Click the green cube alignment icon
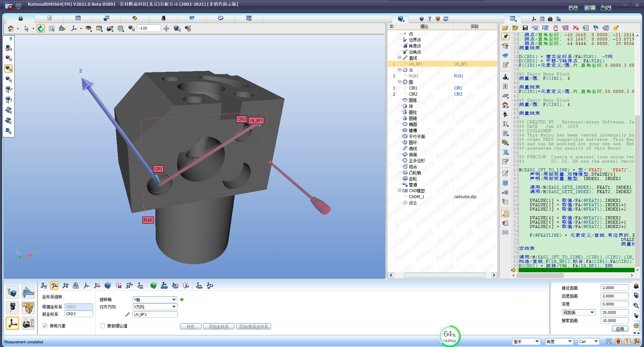Screen dimensions: 644x347 [x=153, y=286]
